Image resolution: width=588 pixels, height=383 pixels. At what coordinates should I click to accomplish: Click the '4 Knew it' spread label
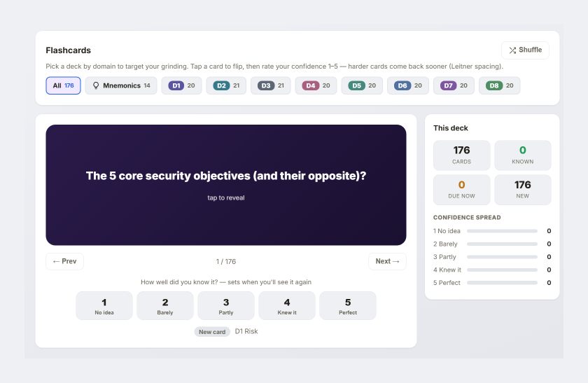pos(447,270)
